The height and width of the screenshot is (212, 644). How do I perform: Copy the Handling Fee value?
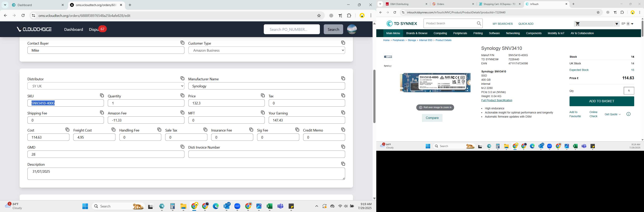[159, 130]
